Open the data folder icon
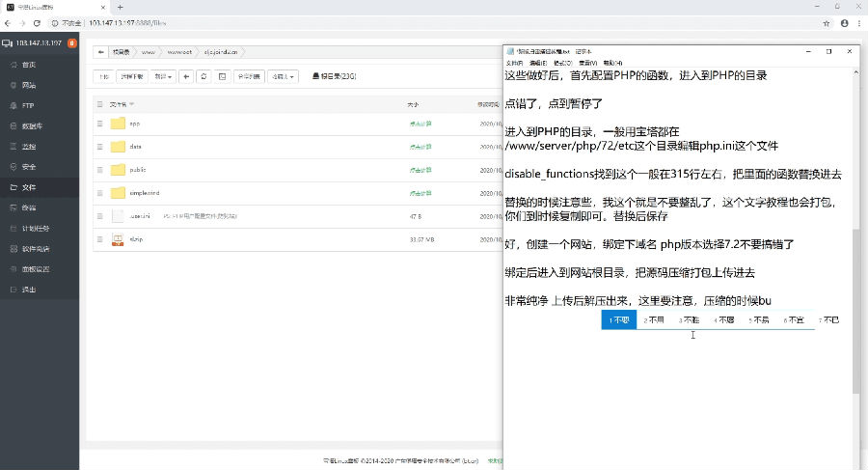The width and height of the screenshot is (868, 470). (x=118, y=147)
